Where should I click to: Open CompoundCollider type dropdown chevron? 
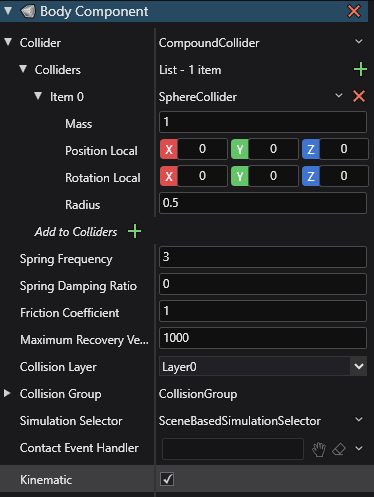tap(359, 41)
